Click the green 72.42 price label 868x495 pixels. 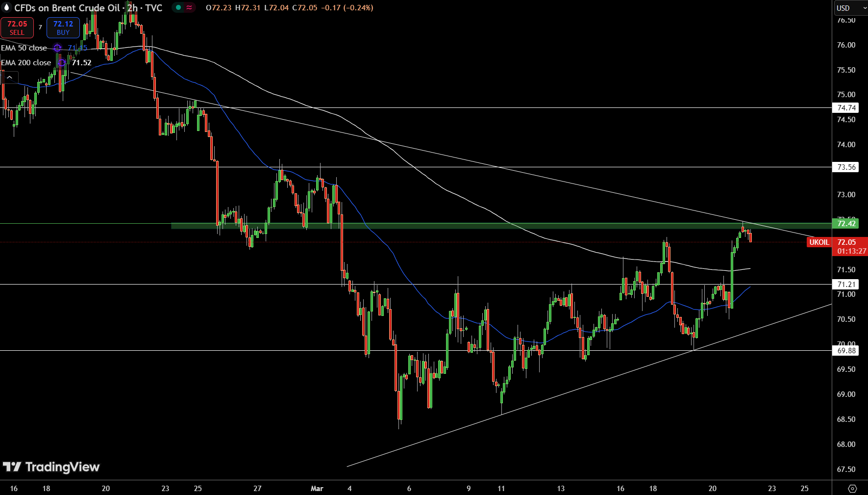point(846,224)
